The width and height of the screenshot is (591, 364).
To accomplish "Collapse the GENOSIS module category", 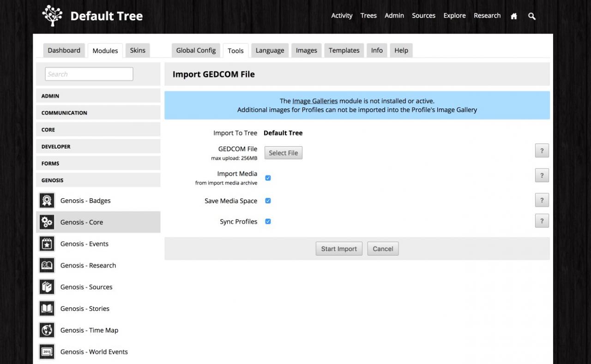I will [x=98, y=180].
